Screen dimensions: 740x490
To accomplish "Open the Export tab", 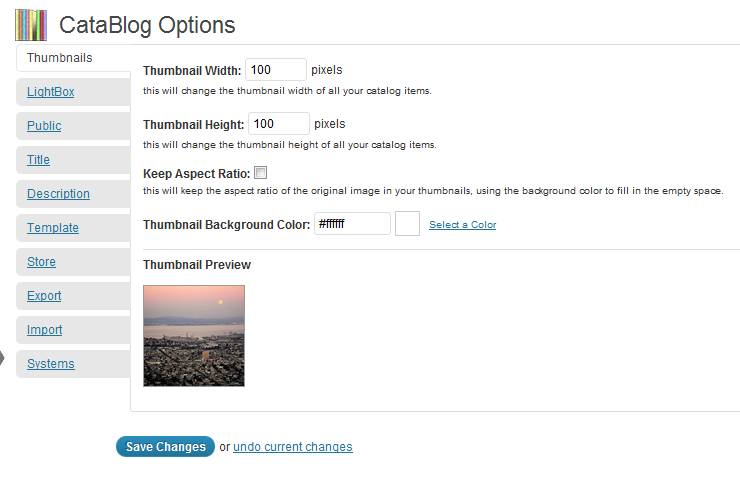I will (44, 296).
